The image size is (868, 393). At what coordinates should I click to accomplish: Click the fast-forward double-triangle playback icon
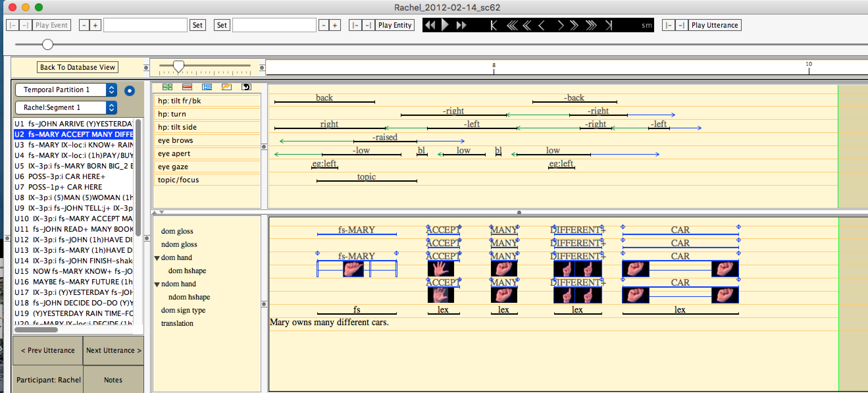tap(461, 25)
